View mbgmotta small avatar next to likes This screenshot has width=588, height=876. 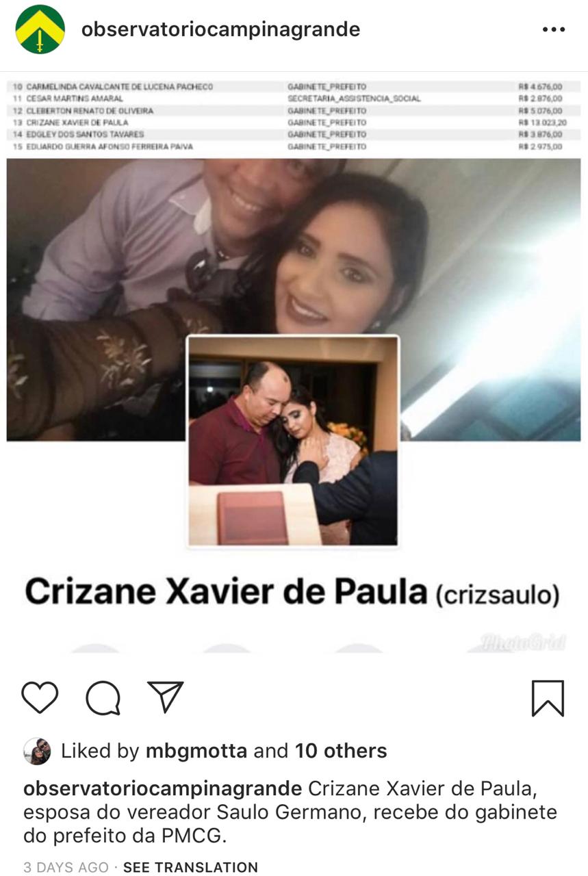click(x=37, y=751)
